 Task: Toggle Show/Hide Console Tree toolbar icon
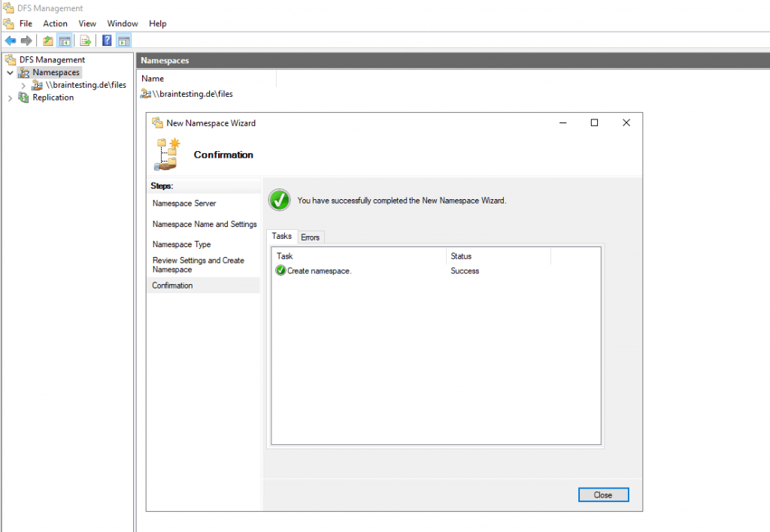click(65, 41)
